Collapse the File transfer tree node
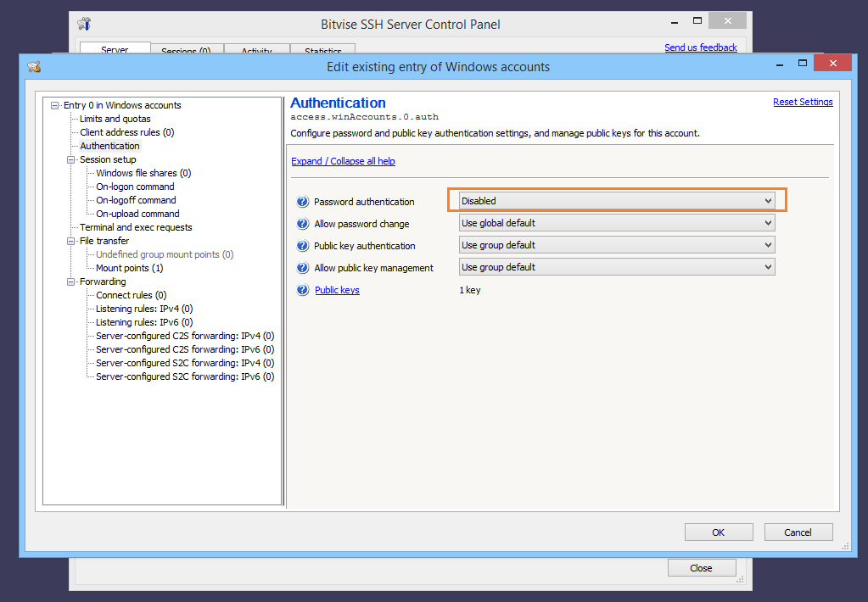 (x=71, y=241)
